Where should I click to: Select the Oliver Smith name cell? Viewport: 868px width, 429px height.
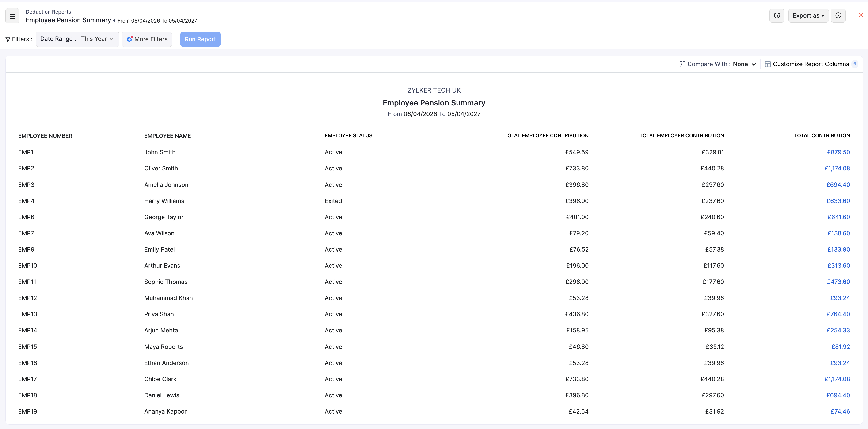pyautogui.click(x=161, y=168)
